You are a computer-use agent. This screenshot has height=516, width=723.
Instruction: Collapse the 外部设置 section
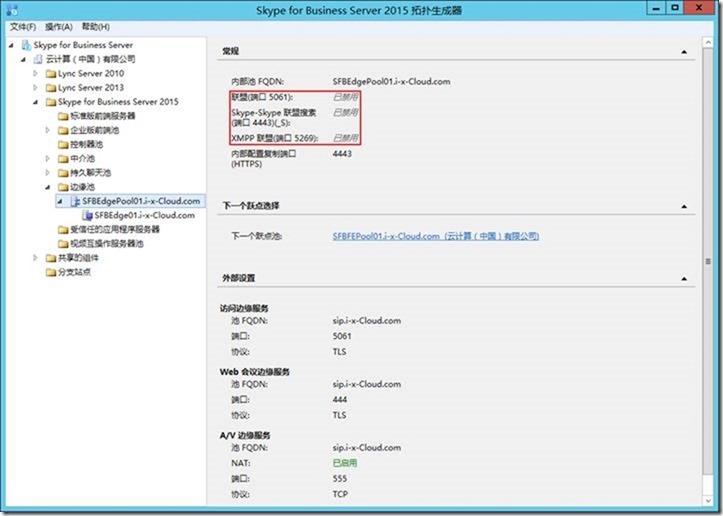684,279
